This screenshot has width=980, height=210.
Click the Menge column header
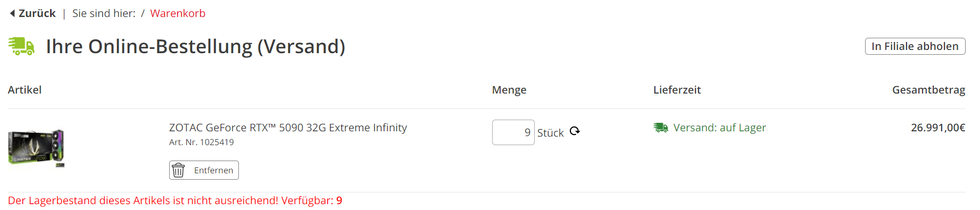click(509, 90)
